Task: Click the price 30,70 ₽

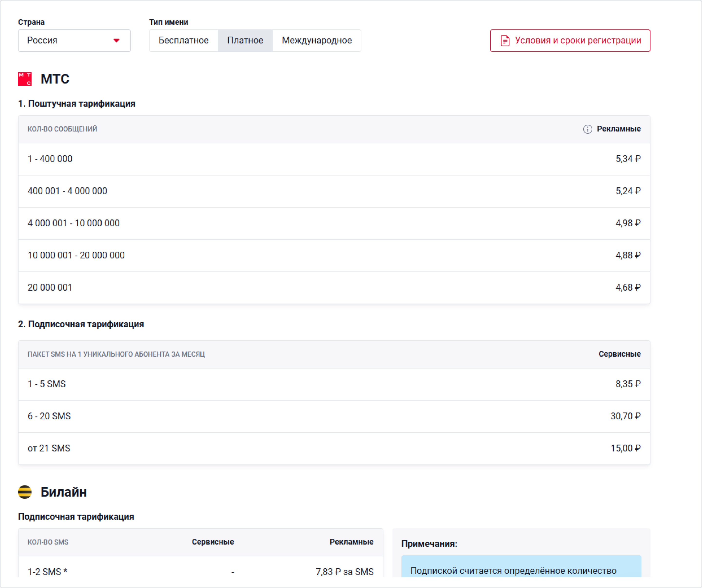Action: [625, 416]
